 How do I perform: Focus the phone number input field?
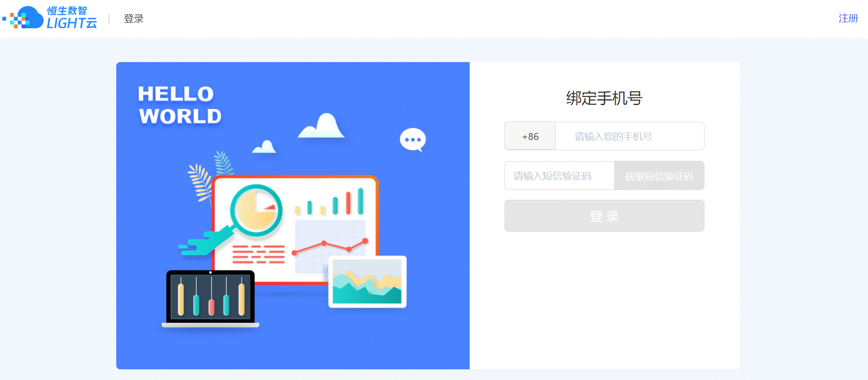point(630,136)
